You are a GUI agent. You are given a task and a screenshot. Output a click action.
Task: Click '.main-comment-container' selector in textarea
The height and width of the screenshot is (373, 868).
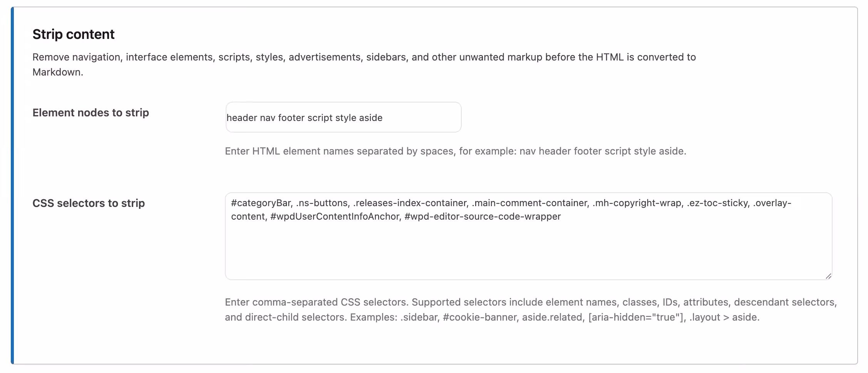coord(530,203)
